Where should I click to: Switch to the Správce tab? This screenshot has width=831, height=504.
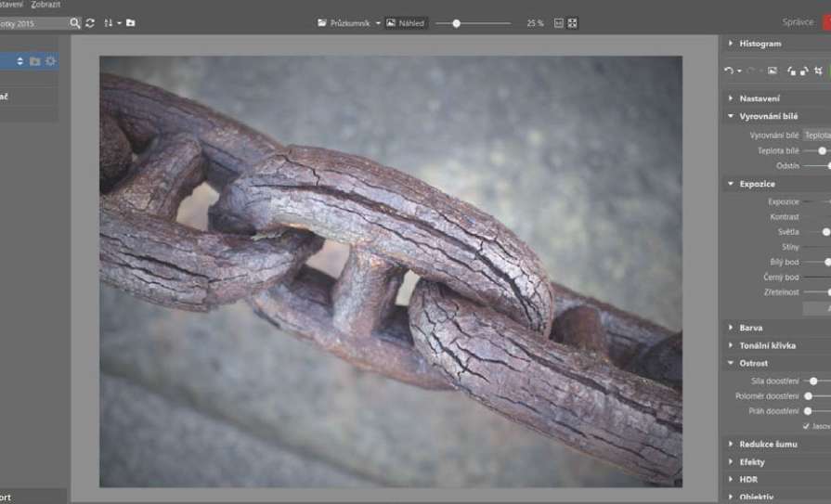(x=798, y=22)
